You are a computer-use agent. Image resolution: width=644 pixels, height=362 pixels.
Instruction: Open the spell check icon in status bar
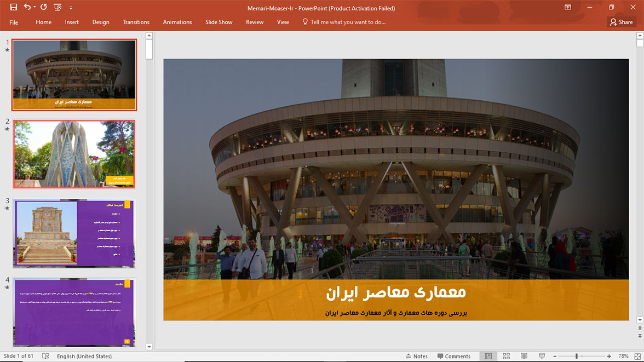click(45, 356)
